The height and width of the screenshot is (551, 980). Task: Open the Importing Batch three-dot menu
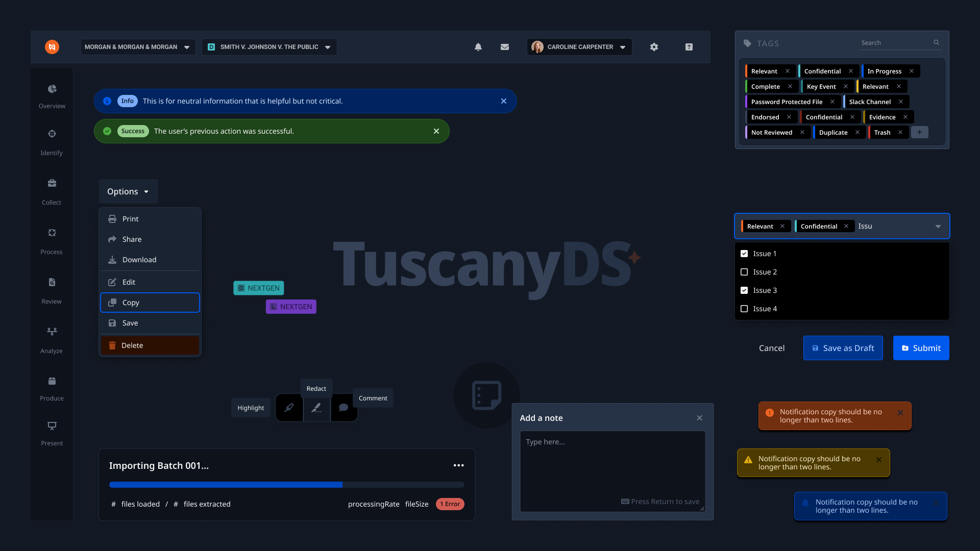point(459,465)
